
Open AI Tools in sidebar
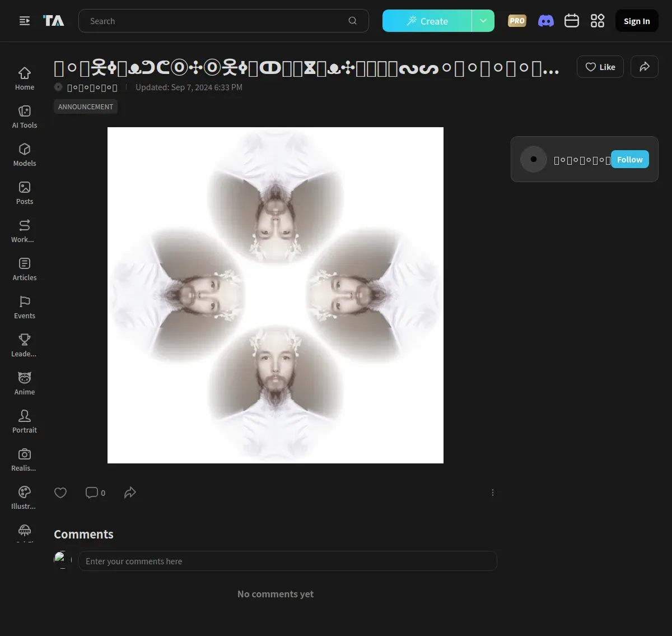[x=25, y=117]
